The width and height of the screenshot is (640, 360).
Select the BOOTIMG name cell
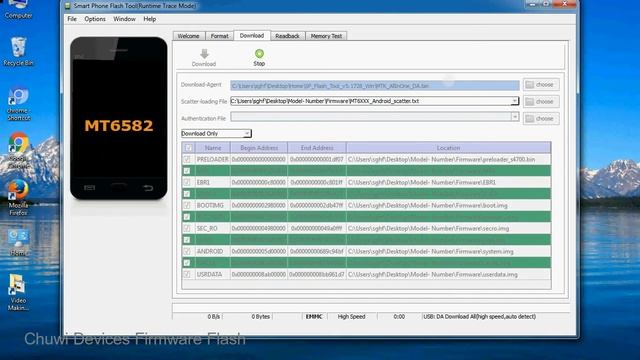[x=213, y=205]
